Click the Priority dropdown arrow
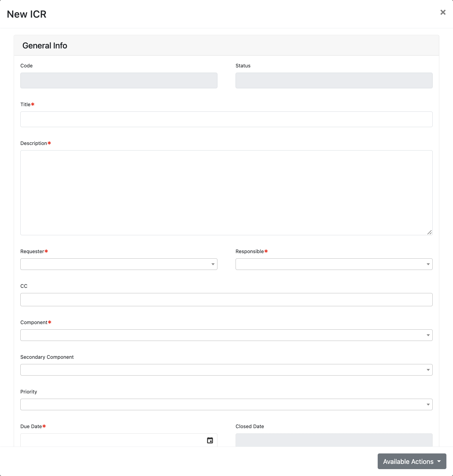Image resolution: width=453 pixels, height=476 pixels. click(428, 404)
